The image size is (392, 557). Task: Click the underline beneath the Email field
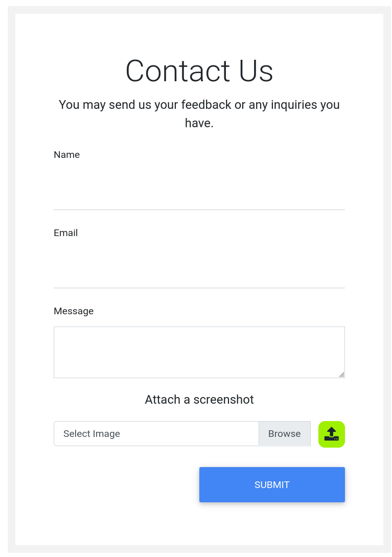(199, 288)
